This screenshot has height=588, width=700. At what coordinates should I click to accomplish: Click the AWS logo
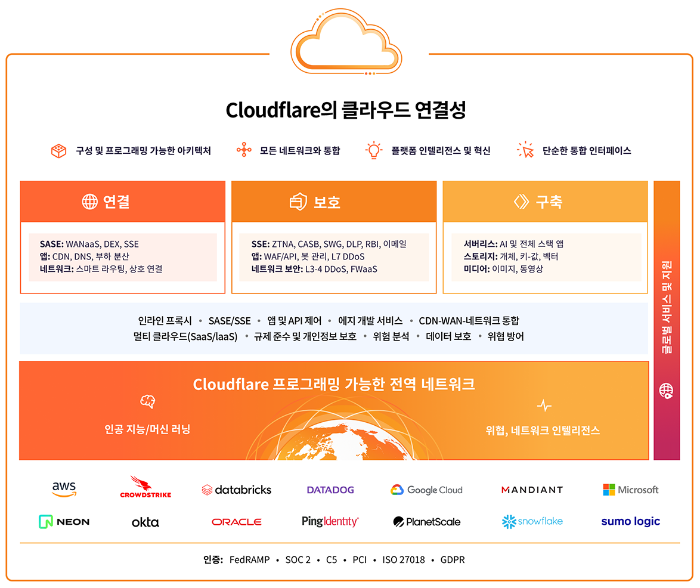64,489
